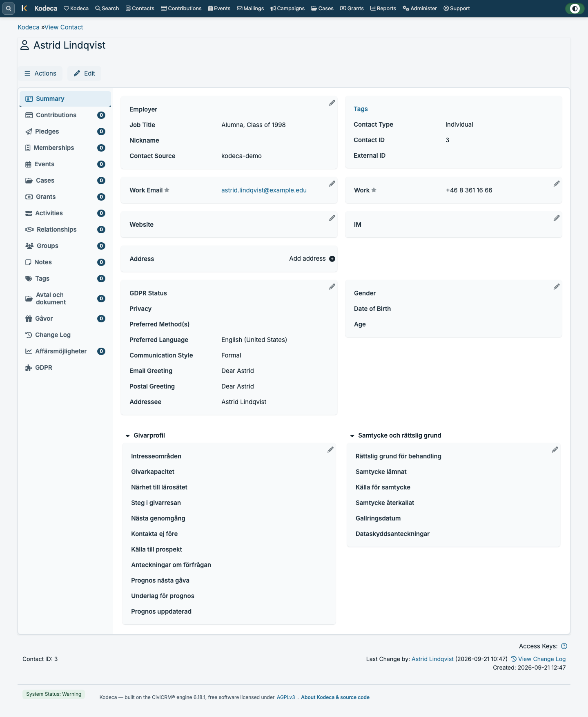Click the Edit contact button
588x717 pixels.
tap(84, 74)
